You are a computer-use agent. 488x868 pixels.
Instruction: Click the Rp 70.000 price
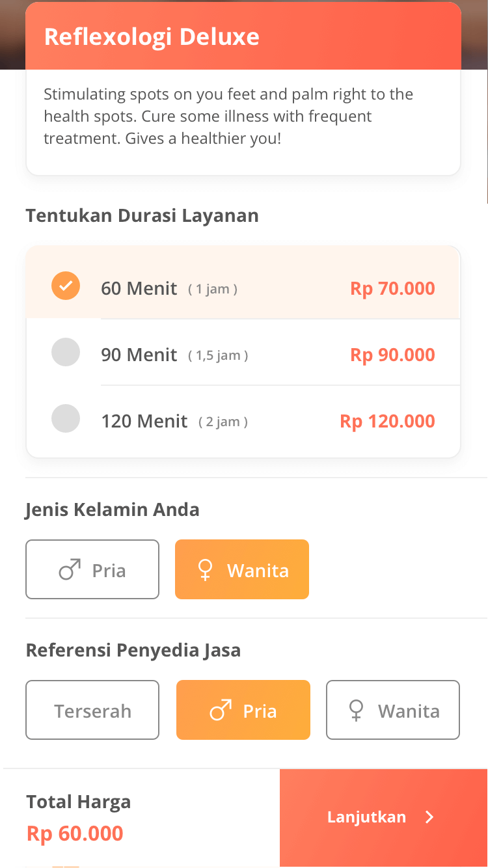coord(392,288)
